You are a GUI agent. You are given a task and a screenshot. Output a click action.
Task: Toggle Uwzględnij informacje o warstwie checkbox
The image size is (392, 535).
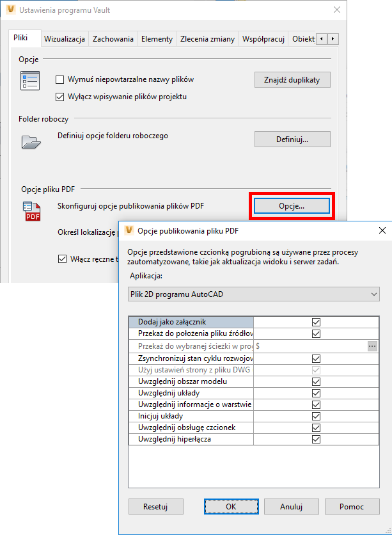(x=316, y=404)
